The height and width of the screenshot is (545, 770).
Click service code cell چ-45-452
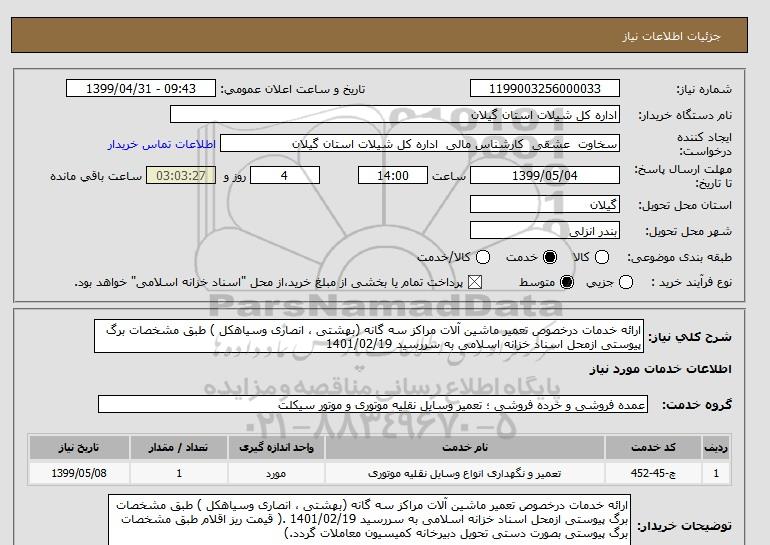click(x=653, y=473)
